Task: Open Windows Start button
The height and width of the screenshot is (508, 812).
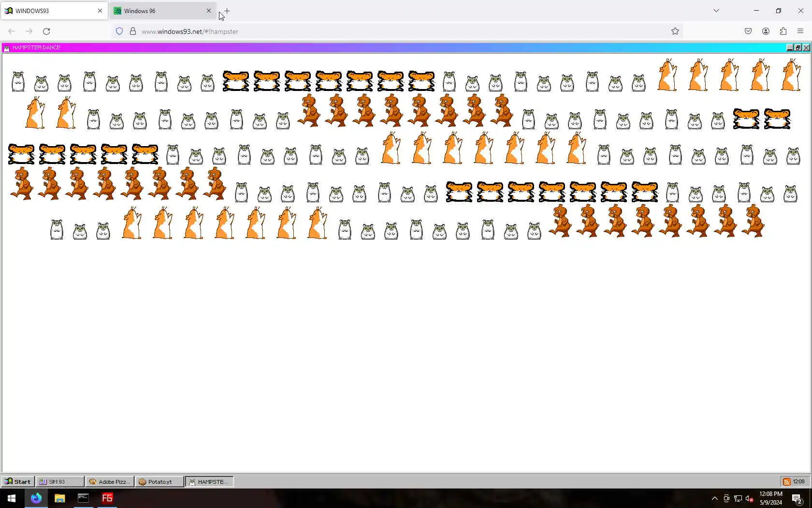Action: point(12,498)
